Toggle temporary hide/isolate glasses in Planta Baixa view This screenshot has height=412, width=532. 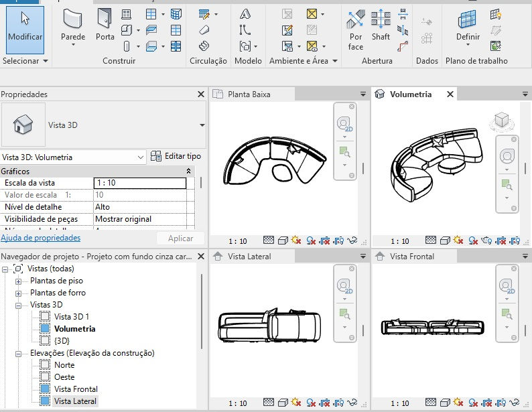(x=352, y=241)
